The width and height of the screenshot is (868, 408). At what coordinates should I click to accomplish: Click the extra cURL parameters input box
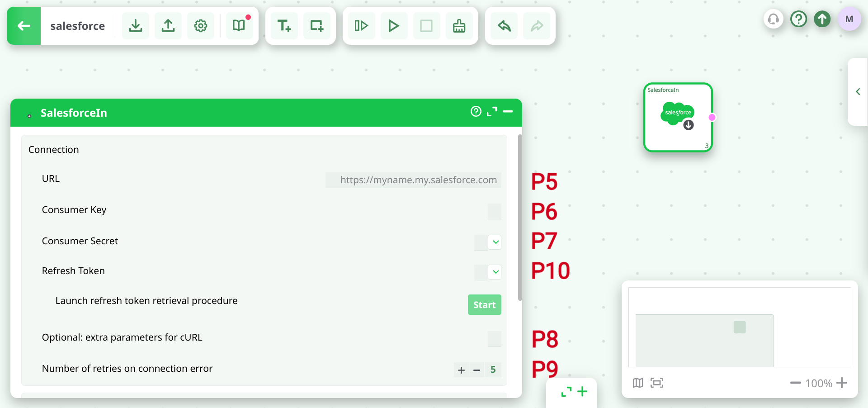click(x=495, y=339)
